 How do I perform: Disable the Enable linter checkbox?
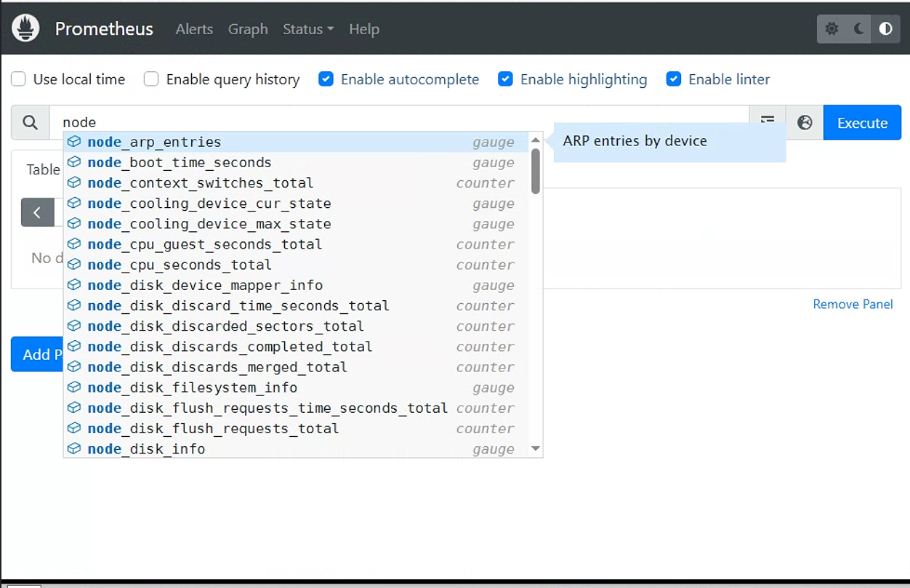(674, 79)
